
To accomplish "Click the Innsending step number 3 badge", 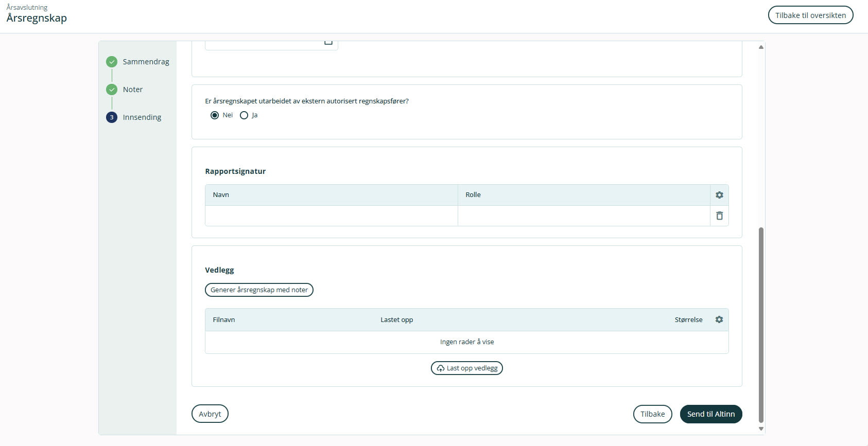I will 112,117.
